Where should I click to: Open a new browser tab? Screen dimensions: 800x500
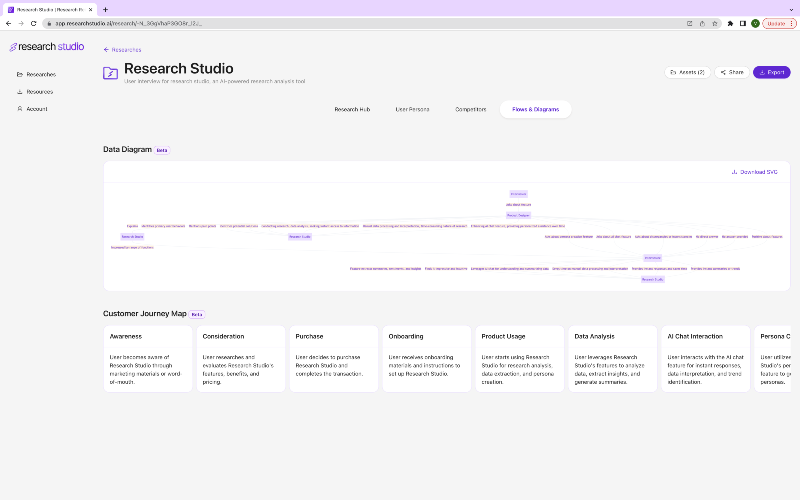105,9
